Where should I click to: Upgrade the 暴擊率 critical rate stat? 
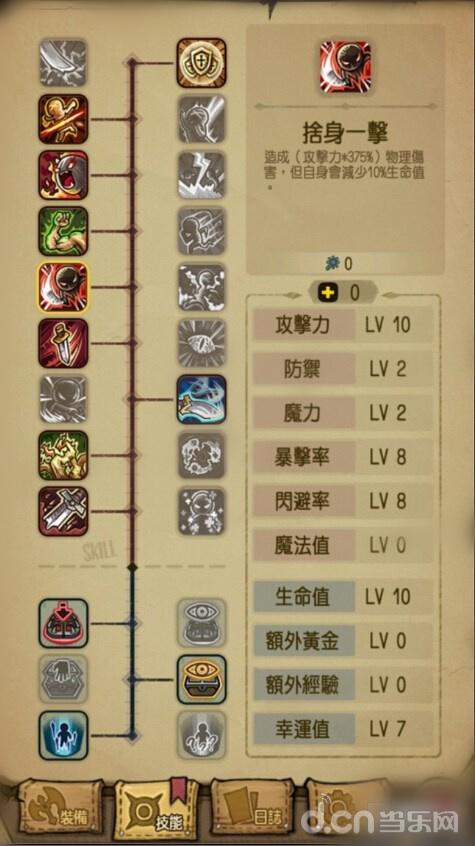coord(343,458)
